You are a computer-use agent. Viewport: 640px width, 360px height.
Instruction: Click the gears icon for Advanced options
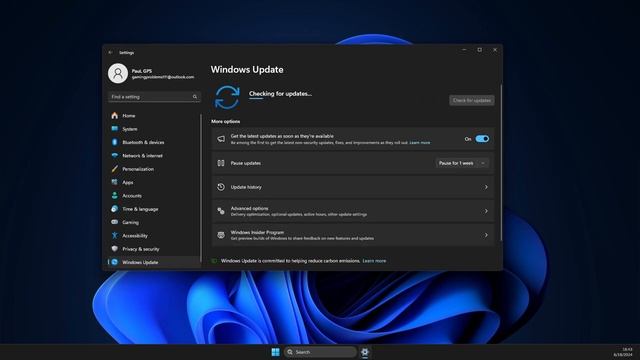point(221,211)
